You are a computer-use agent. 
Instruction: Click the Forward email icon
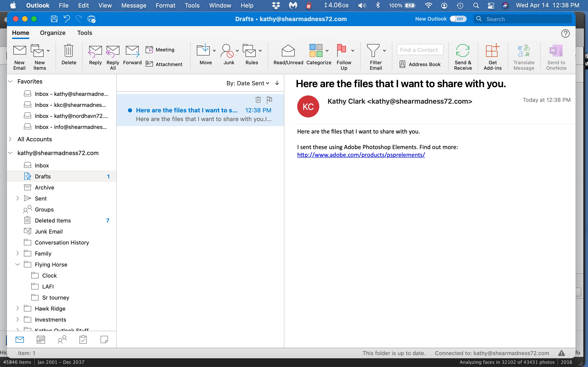132,51
